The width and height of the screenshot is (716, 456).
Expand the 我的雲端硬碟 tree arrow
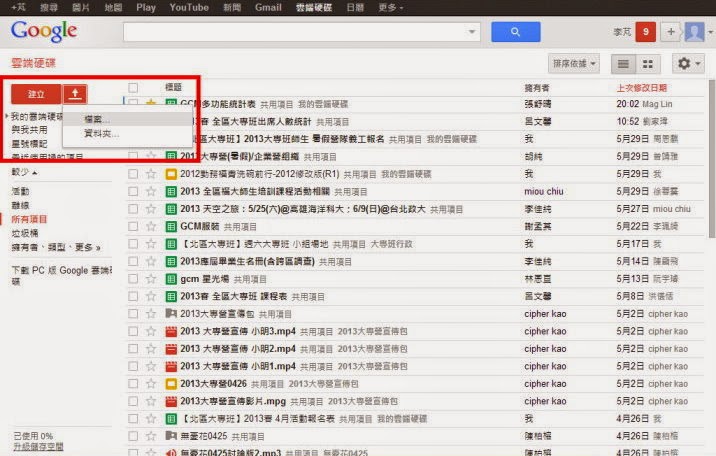[x=7, y=116]
